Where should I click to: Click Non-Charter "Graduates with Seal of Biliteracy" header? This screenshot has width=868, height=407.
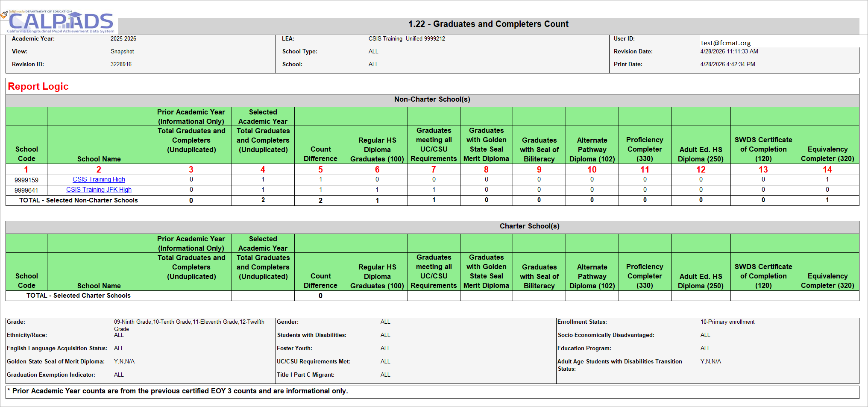tap(539, 149)
